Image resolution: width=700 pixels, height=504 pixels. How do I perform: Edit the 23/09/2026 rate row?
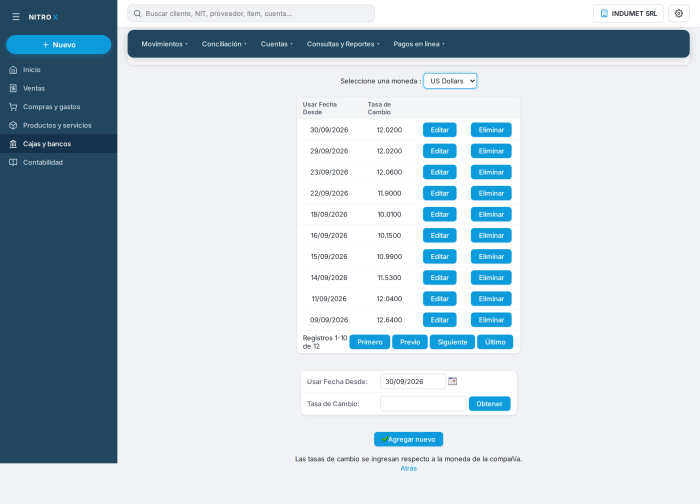pyautogui.click(x=440, y=172)
